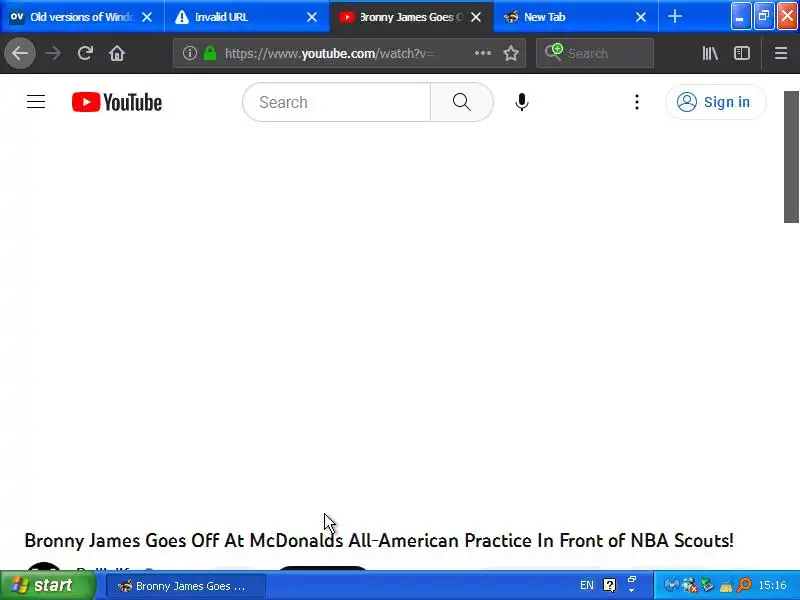Viewport: 800px width, 600px height.
Task: Close the New Tab tab
Action: [641, 17]
